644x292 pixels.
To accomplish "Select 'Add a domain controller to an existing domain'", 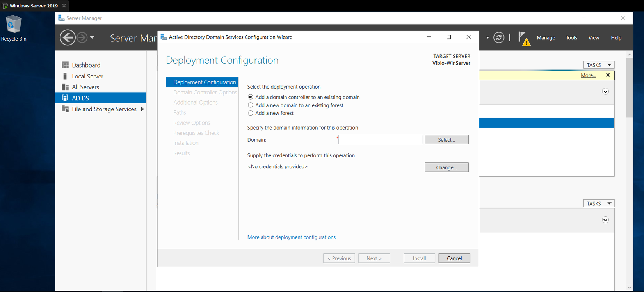I will coord(251,97).
